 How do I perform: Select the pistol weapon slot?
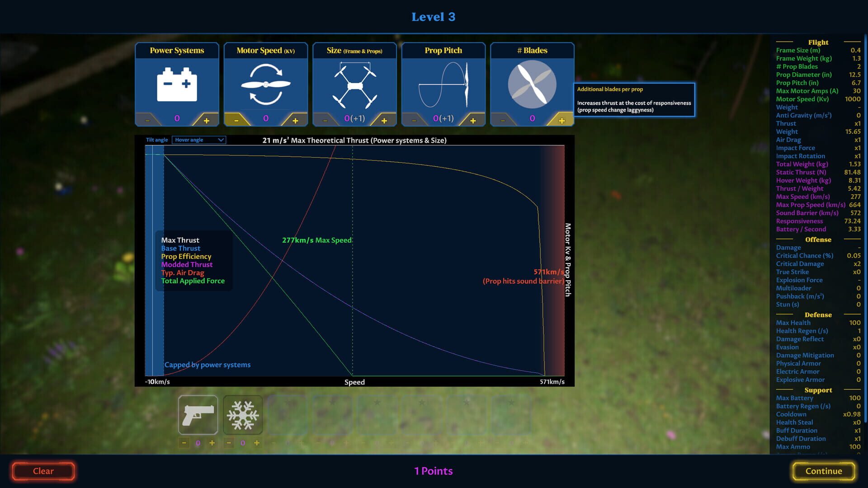[x=198, y=415]
